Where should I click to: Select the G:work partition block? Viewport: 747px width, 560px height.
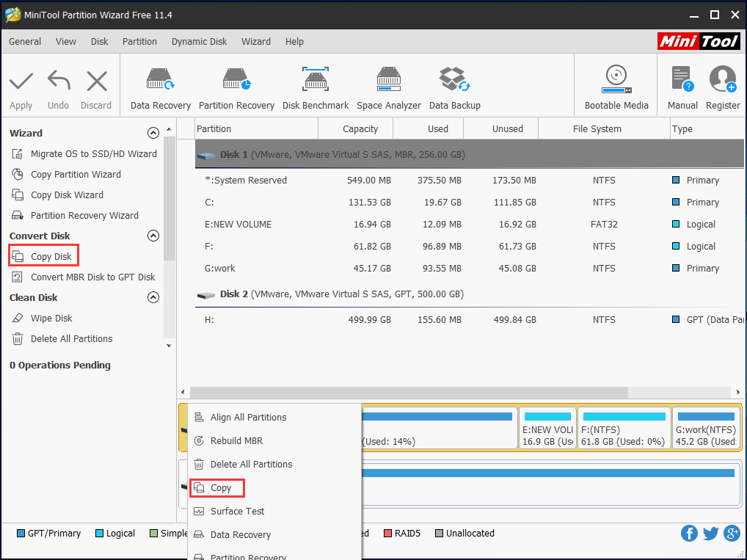click(706, 427)
